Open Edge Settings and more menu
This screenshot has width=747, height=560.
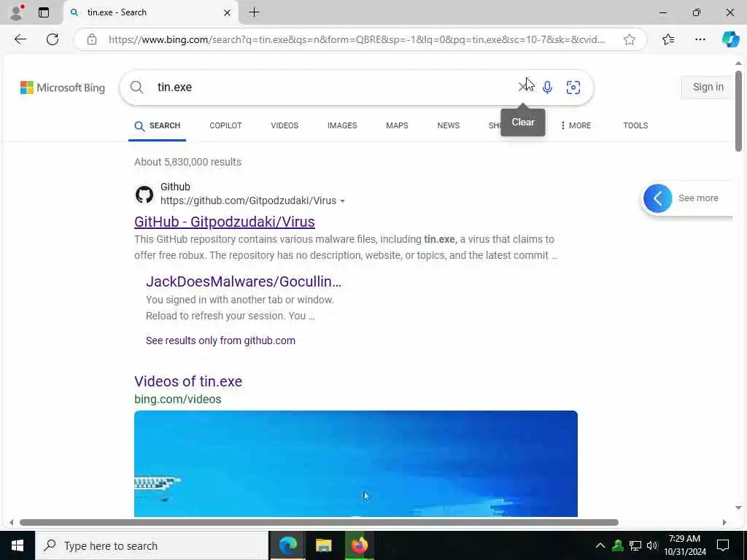tap(700, 39)
